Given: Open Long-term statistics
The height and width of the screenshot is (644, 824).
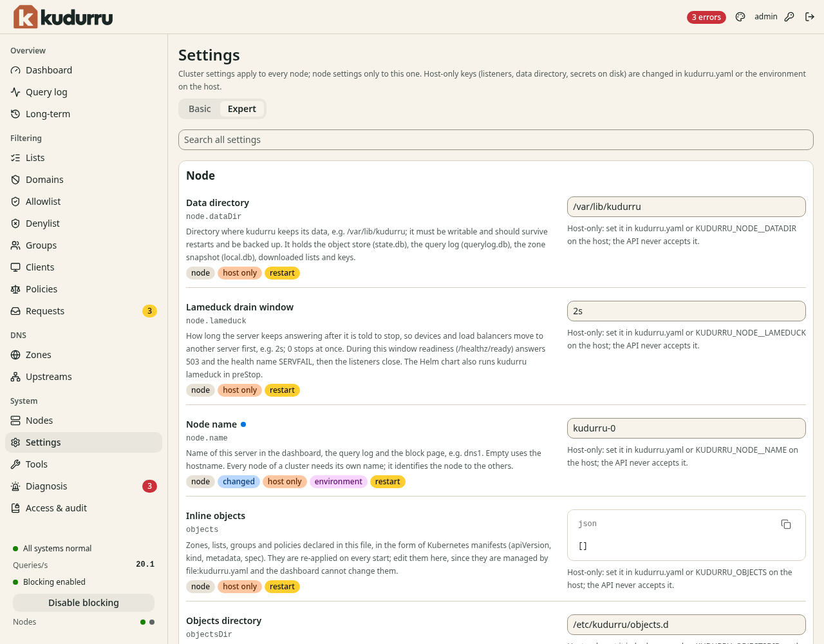Looking at the screenshot, I should (x=84, y=114).
